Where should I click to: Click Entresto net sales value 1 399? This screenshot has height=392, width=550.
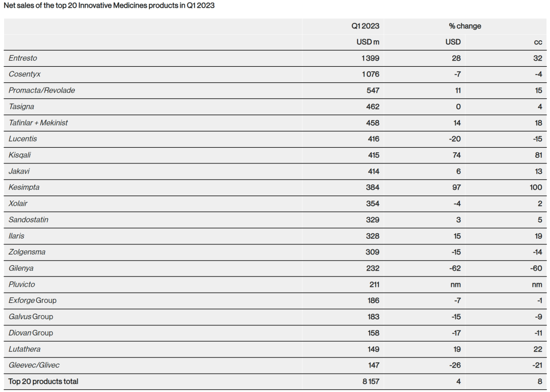(x=370, y=58)
